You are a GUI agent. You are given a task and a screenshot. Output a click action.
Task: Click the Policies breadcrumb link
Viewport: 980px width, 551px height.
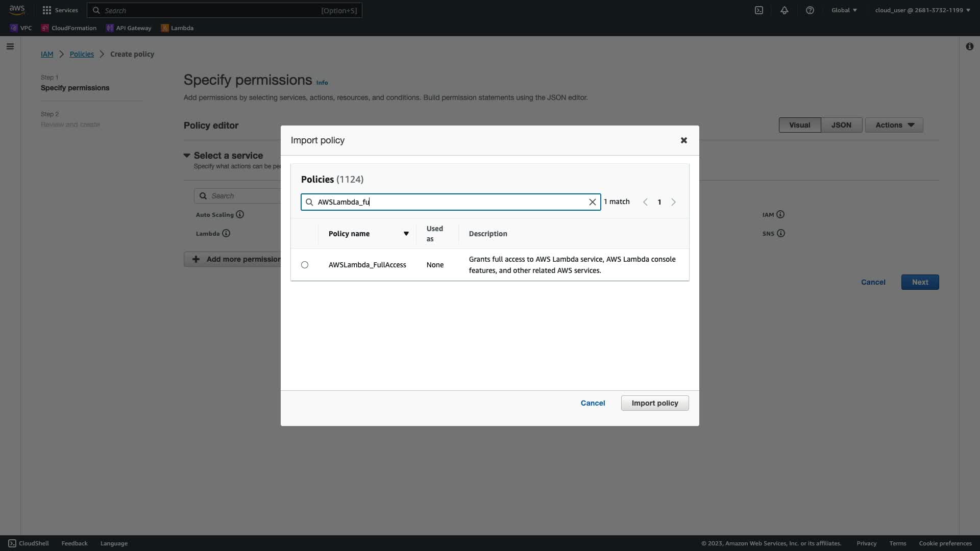[x=82, y=54]
